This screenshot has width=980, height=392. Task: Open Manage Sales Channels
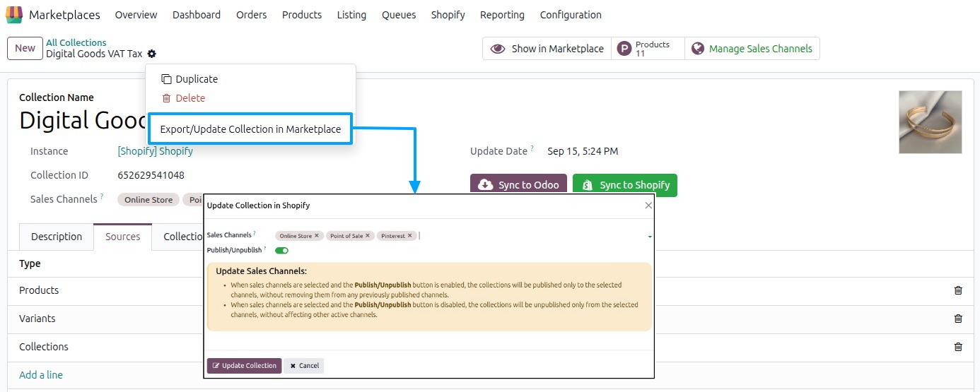[752, 49]
